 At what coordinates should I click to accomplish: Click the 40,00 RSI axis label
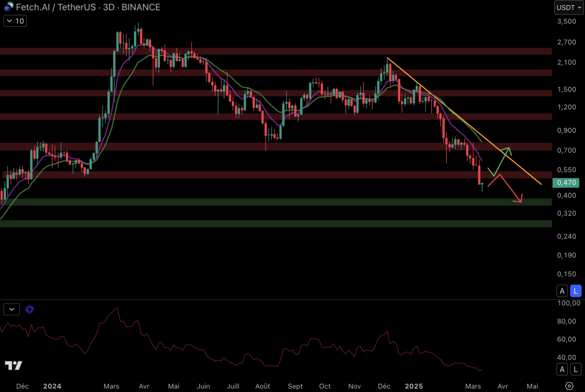(566, 358)
